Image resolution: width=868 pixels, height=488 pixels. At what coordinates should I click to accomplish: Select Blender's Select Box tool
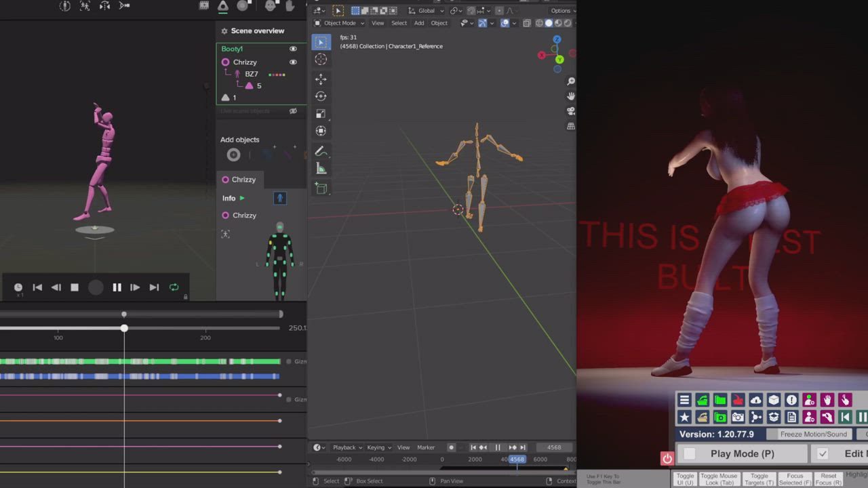click(321, 42)
